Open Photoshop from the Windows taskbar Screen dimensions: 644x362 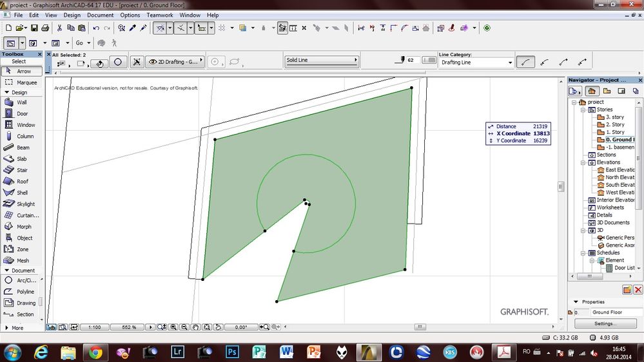point(233,352)
